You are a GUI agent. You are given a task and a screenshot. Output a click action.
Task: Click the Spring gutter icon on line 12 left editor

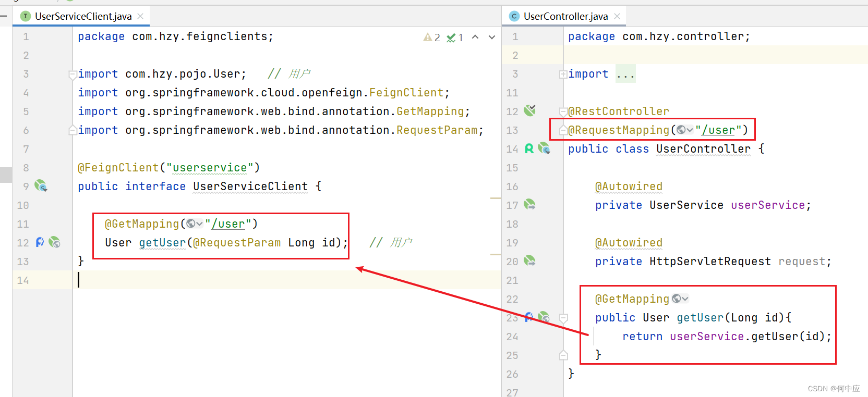[54, 242]
